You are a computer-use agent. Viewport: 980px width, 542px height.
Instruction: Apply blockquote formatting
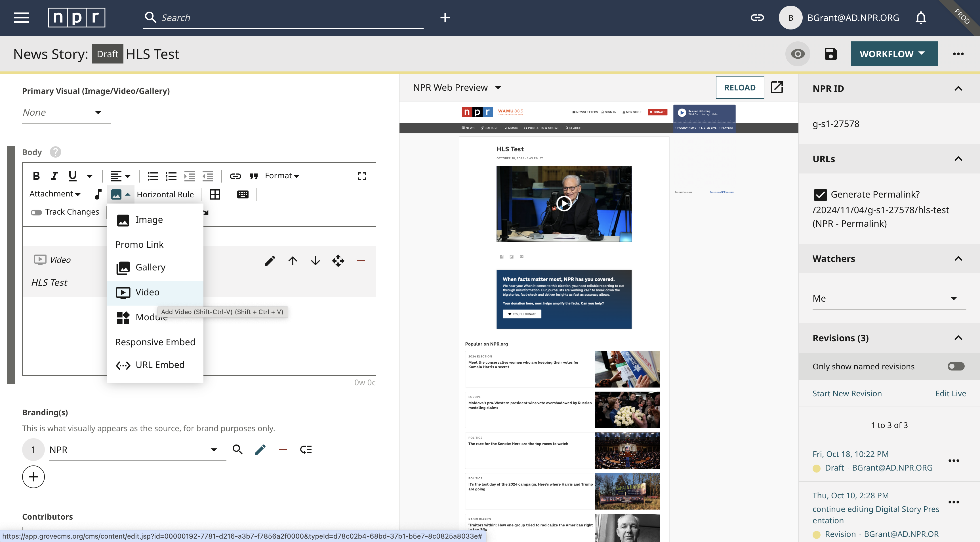click(x=253, y=176)
